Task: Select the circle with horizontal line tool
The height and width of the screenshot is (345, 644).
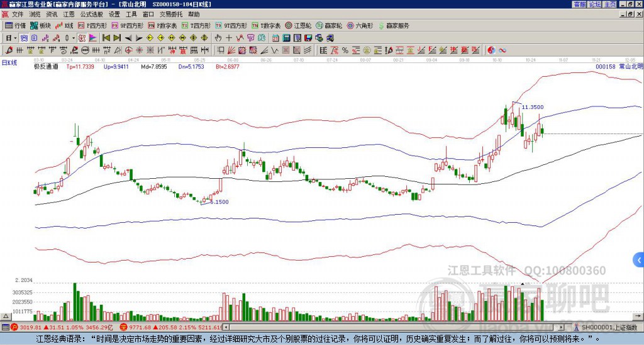Action: [85, 50]
